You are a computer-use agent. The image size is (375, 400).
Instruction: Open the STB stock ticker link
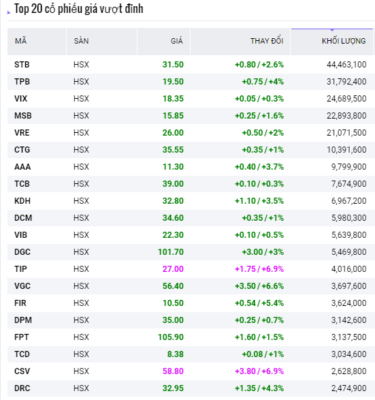(22, 64)
